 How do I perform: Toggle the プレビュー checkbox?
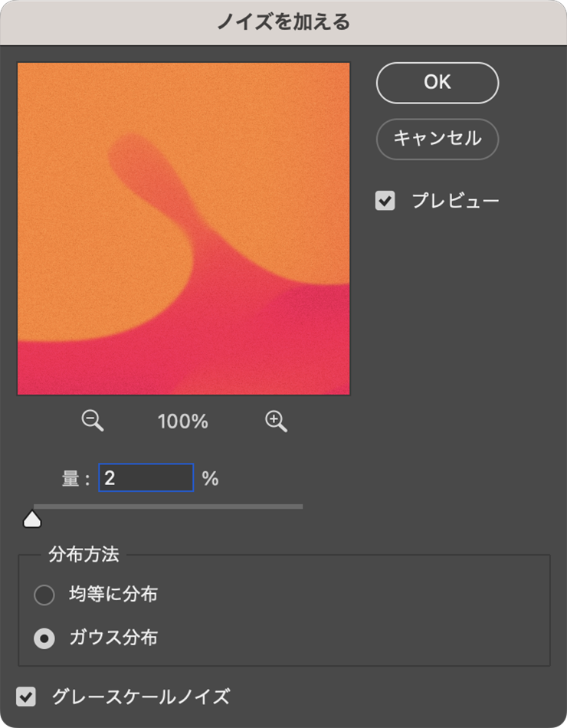[385, 201]
